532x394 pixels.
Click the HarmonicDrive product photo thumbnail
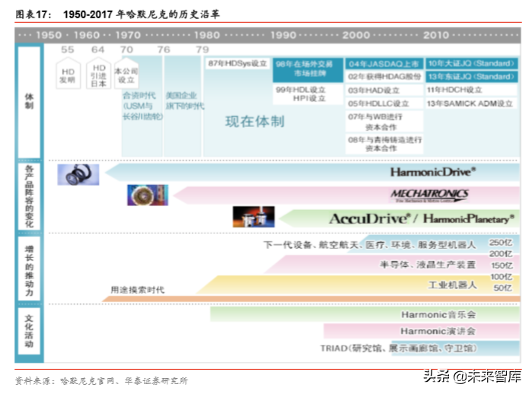(78, 175)
